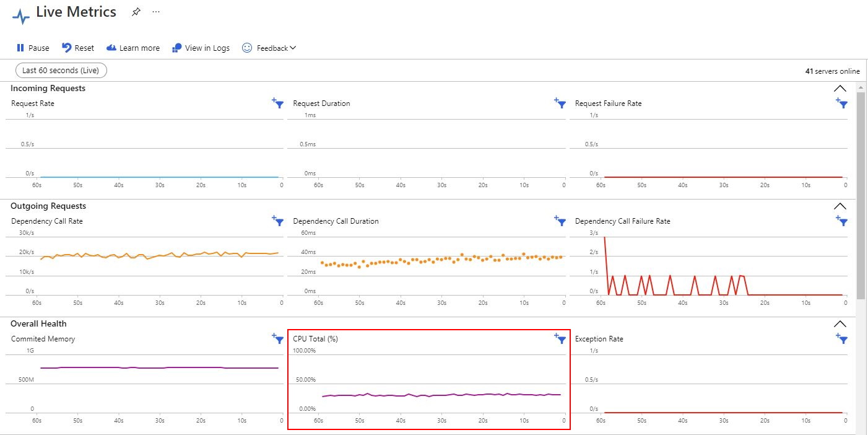Add filter to Request Duration chart

[x=560, y=103]
